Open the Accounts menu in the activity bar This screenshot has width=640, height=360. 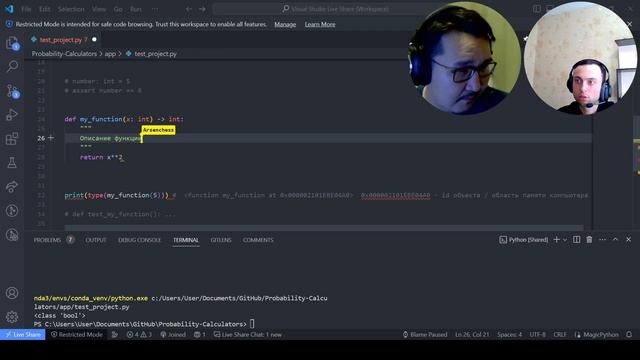click(12, 293)
